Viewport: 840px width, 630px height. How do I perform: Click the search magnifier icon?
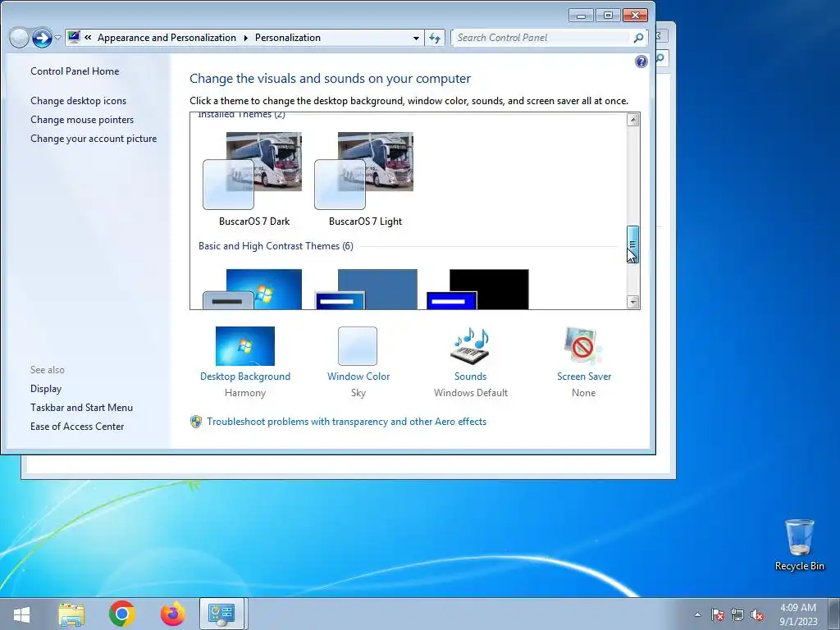[638, 38]
